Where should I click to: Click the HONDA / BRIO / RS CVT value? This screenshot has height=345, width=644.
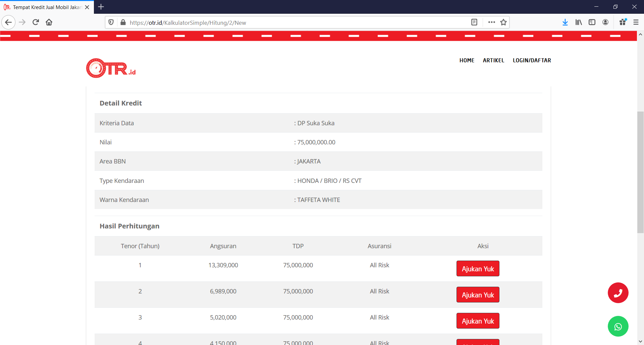click(x=329, y=181)
